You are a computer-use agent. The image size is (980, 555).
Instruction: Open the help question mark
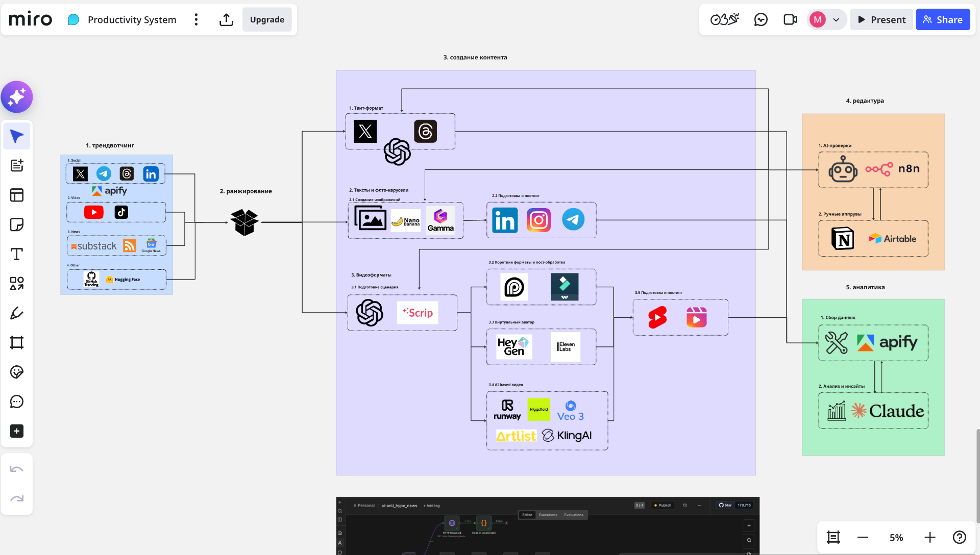click(960, 537)
